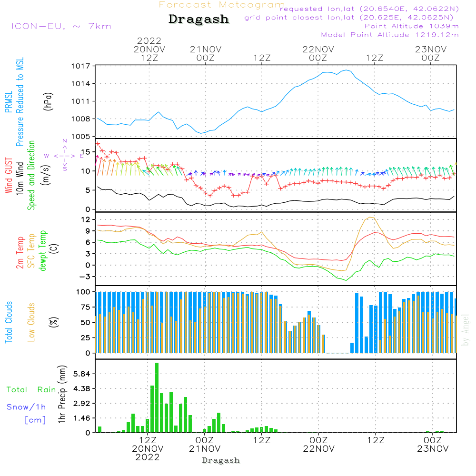Click the top axis '23NOV 00Z' label
This screenshot has width=476, height=476.
click(430, 54)
